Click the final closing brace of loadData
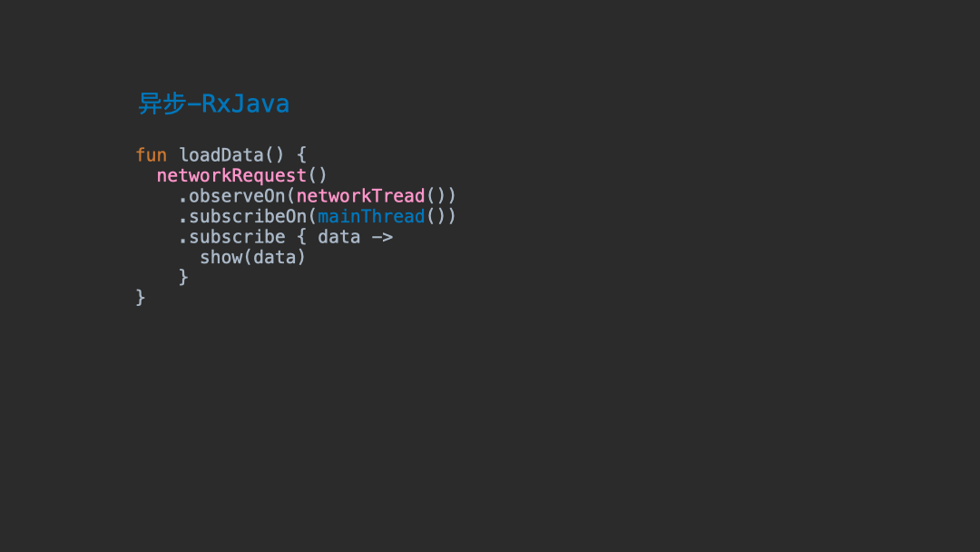Screen dimensions: 980x552 141,298
